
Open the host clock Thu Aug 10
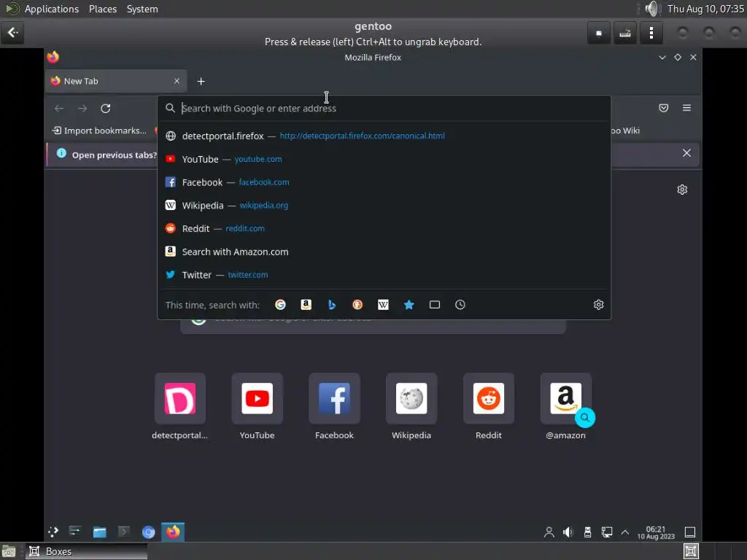[705, 9]
